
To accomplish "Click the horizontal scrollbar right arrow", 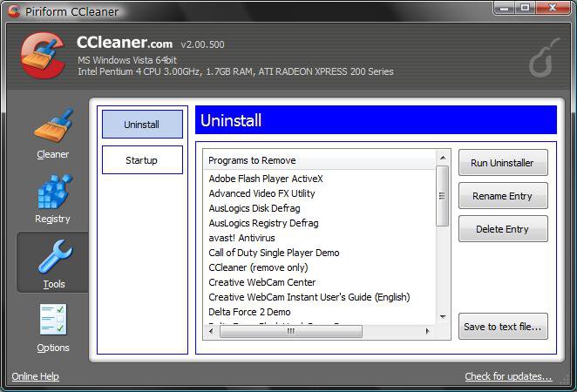I will pyautogui.click(x=427, y=331).
